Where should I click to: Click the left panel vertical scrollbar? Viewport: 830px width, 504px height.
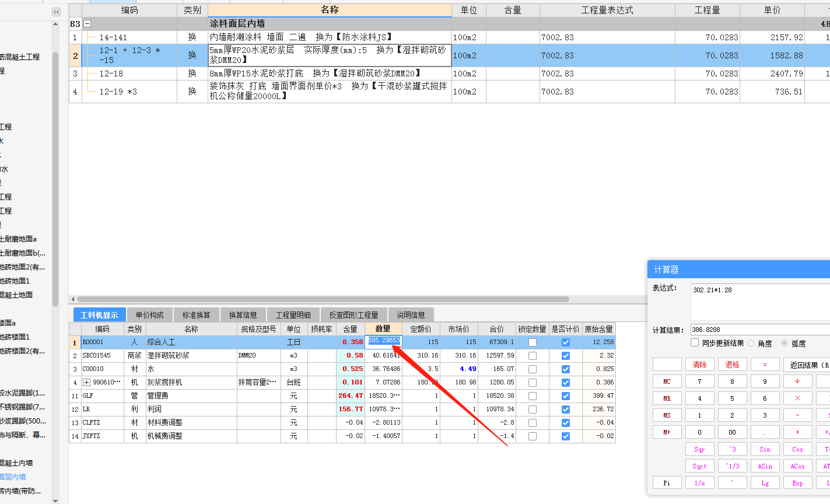tap(55, 178)
